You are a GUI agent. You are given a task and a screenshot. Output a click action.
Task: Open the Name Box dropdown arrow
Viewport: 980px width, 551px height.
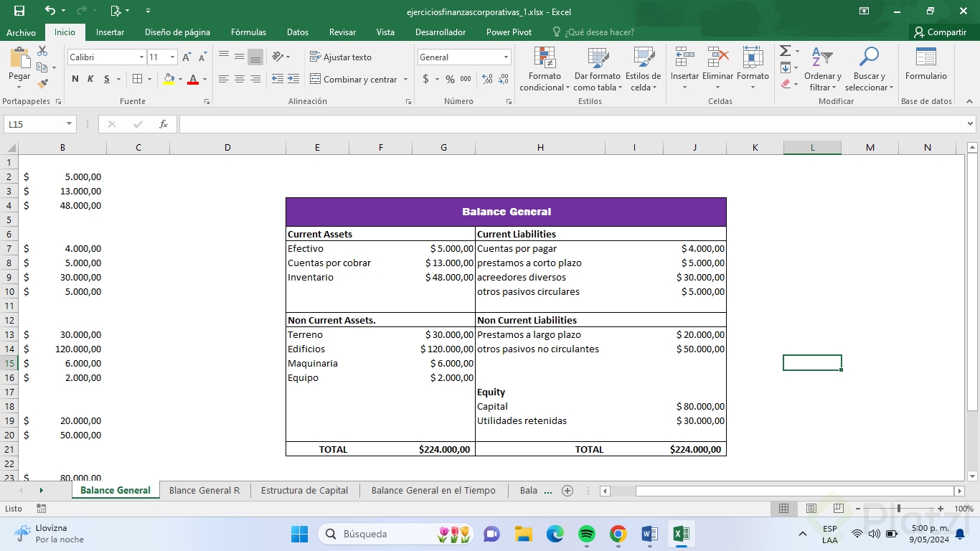(x=70, y=124)
